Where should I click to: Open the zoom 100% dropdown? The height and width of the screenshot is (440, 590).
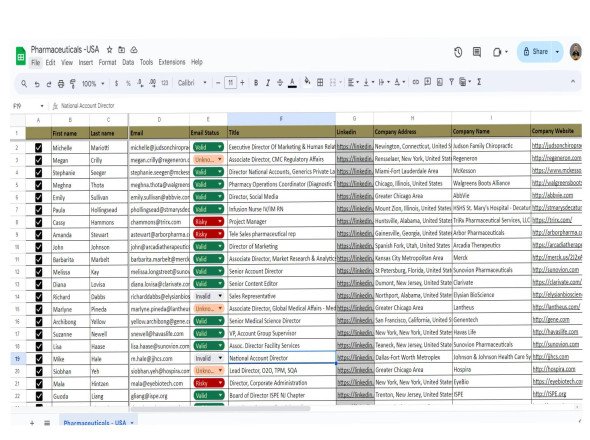point(93,84)
